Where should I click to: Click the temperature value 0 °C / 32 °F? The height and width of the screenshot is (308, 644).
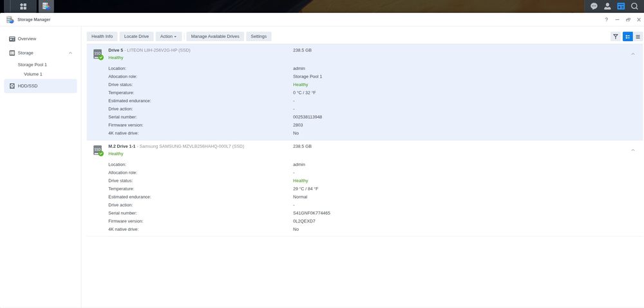305,93
